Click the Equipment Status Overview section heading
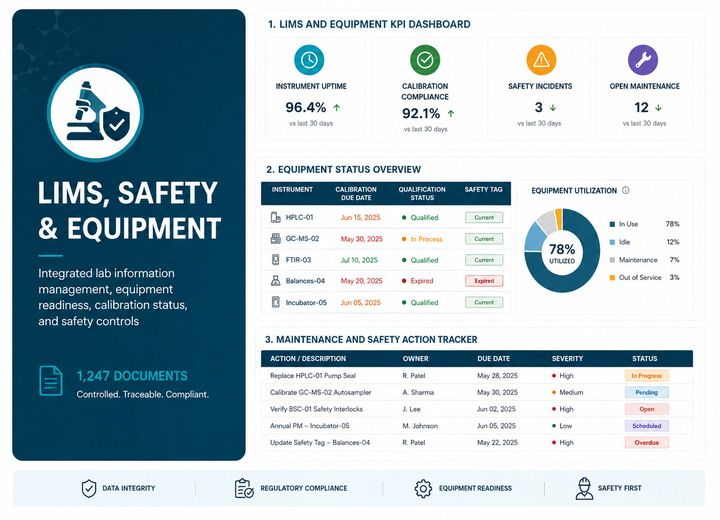 coord(343,170)
